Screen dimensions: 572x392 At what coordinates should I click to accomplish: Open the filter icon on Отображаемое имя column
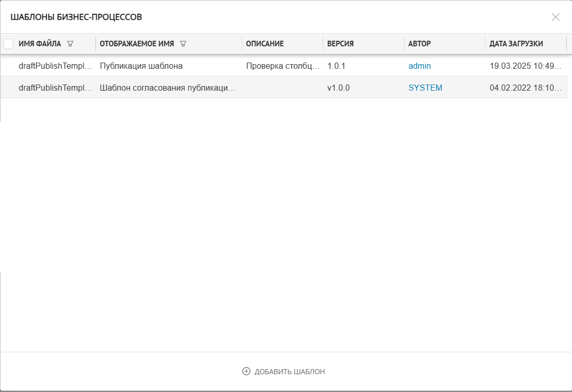(x=183, y=44)
